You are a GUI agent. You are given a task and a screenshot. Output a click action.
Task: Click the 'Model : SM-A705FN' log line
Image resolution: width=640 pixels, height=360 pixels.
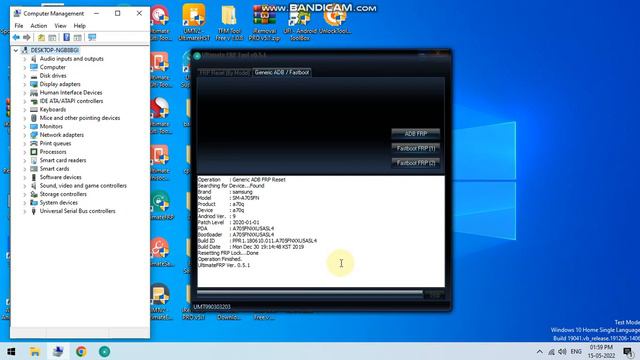228,198
